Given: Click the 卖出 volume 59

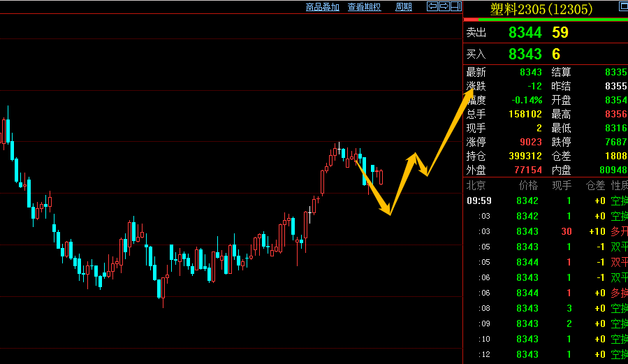Looking at the screenshot, I should tap(560, 32).
